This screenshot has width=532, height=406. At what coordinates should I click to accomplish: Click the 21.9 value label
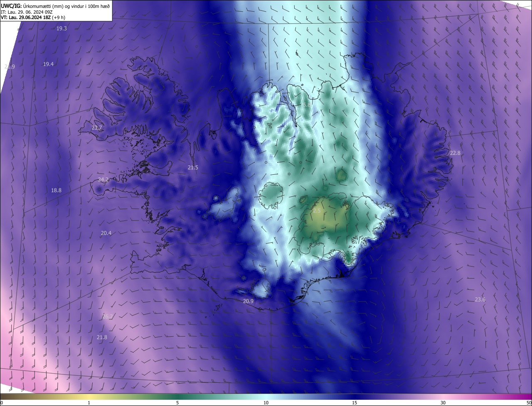coord(10,67)
